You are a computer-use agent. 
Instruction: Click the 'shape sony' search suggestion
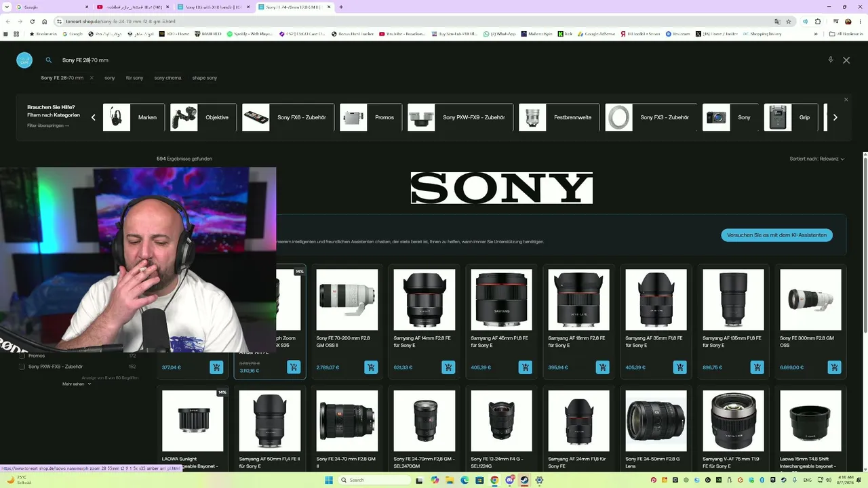coord(204,78)
